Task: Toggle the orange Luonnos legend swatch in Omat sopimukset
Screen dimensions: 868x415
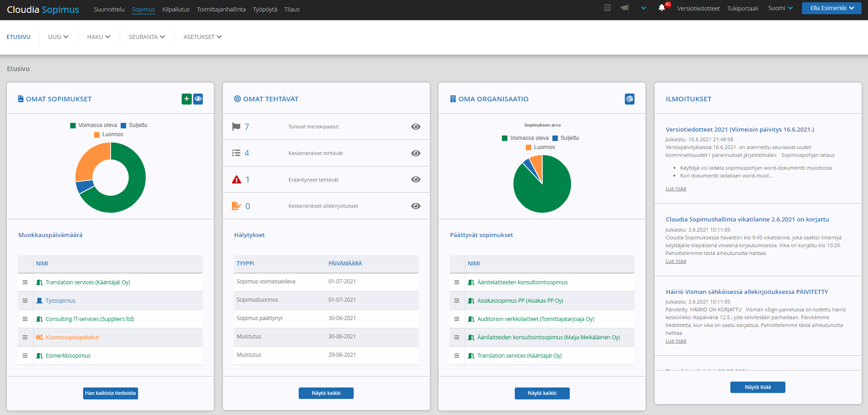Action: (x=97, y=134)
